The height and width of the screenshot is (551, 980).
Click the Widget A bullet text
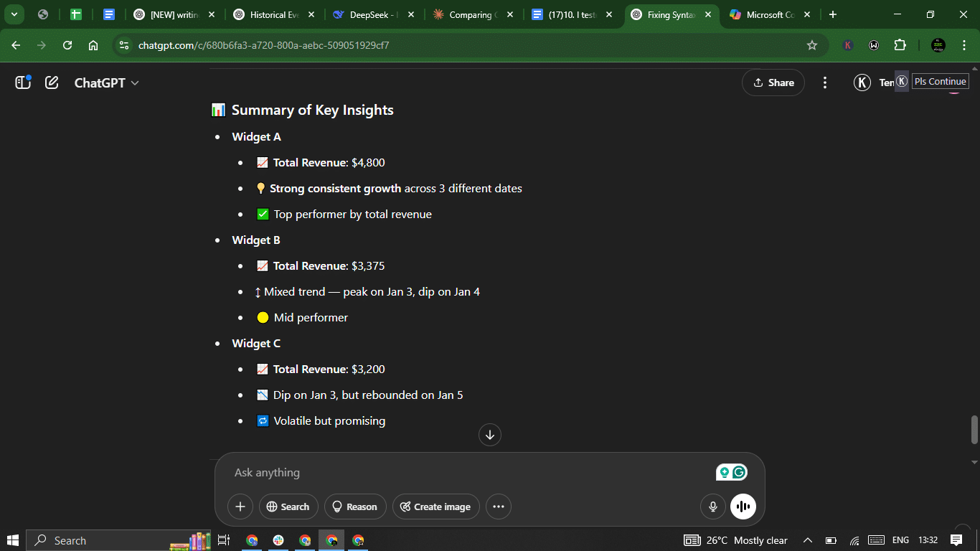click(256, 136)
